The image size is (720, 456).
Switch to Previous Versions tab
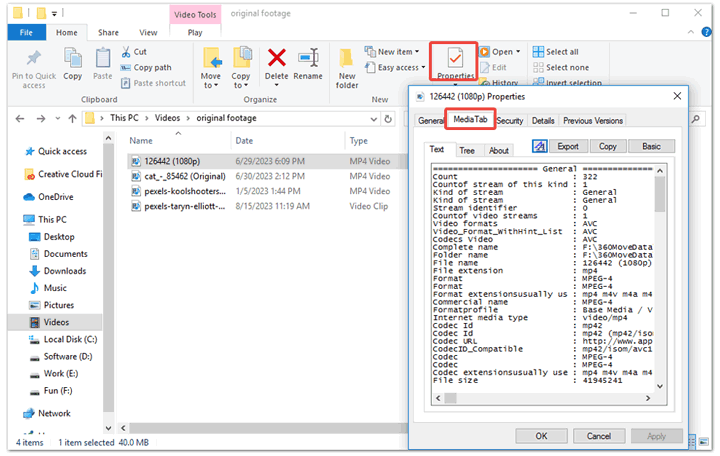593,121
